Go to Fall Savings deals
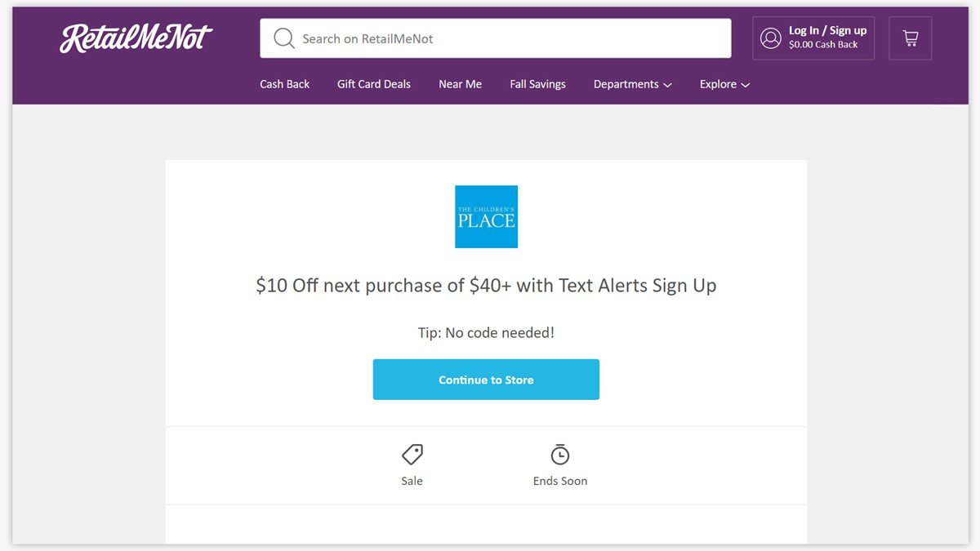980x551 pixels. [x=537, y=84]
